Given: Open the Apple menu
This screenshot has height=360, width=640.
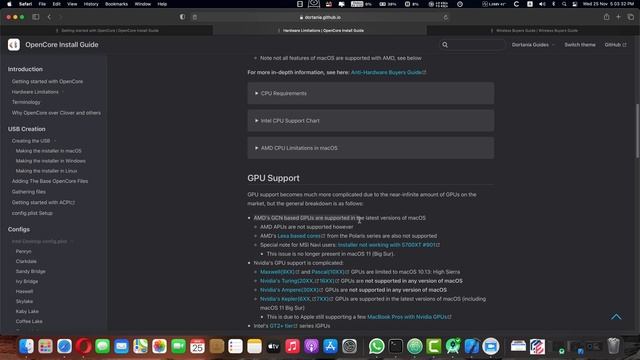Looking at the screenshot, I should coord(9,4).
